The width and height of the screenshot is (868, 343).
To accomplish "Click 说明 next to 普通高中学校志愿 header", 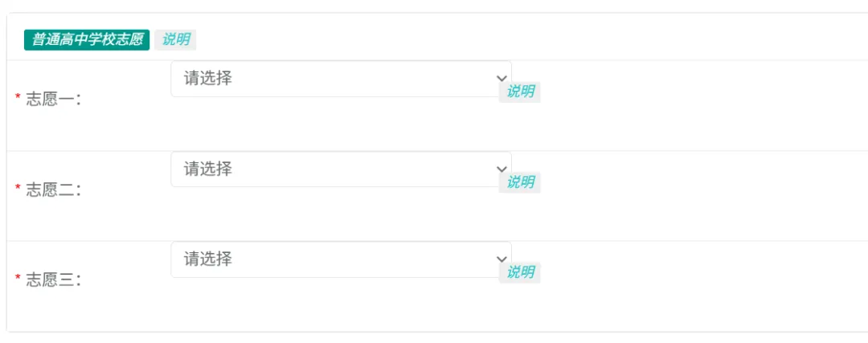I will coord(175,40).
